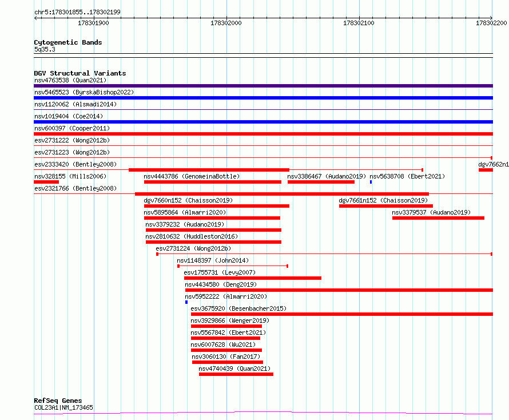Click esv3675920 (Besenbacher2015) label
The height and width of the screenshot is (420, 509).
click(x=238, y=308)
